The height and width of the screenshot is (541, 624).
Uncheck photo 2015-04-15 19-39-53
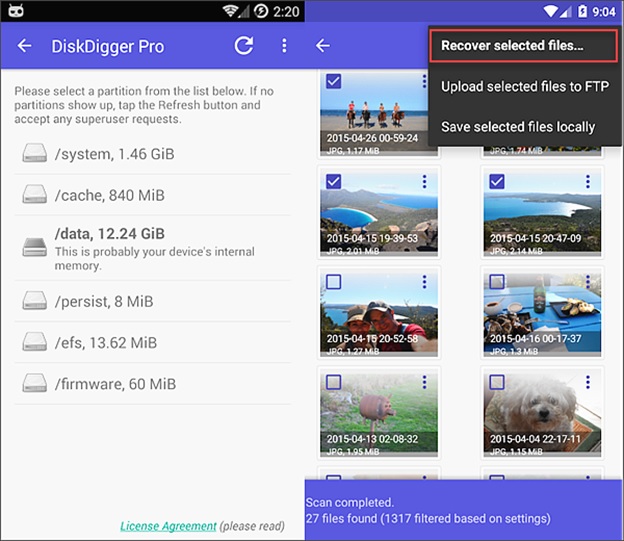[x=333, y=182]
